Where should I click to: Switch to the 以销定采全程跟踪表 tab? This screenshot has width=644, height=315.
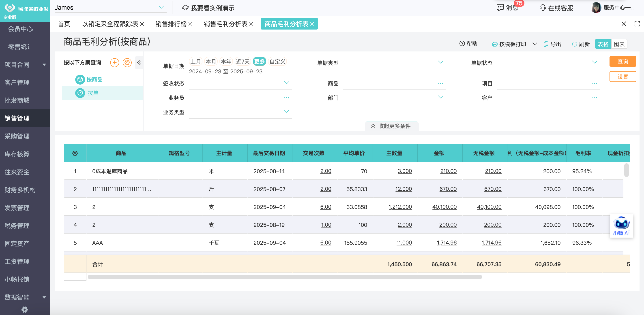click(x=110, y=24)
